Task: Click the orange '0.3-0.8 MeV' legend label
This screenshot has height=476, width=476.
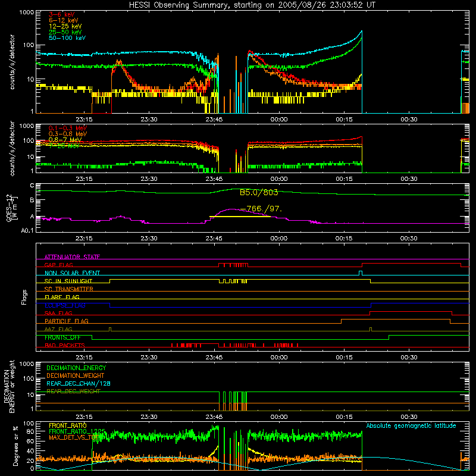Action: (x=68, y=134)
